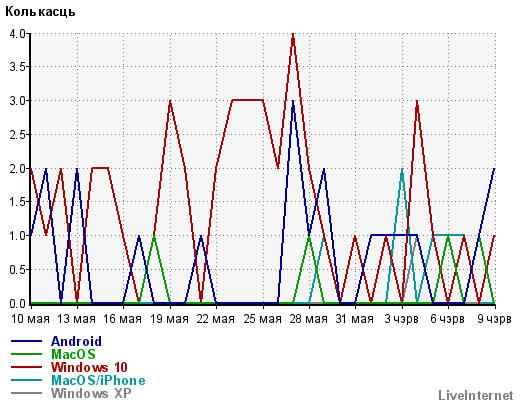This screenshot has width=520, height=405.
Task: Click the red Windows 10 peak at 4.0
Action: point(293,34)
